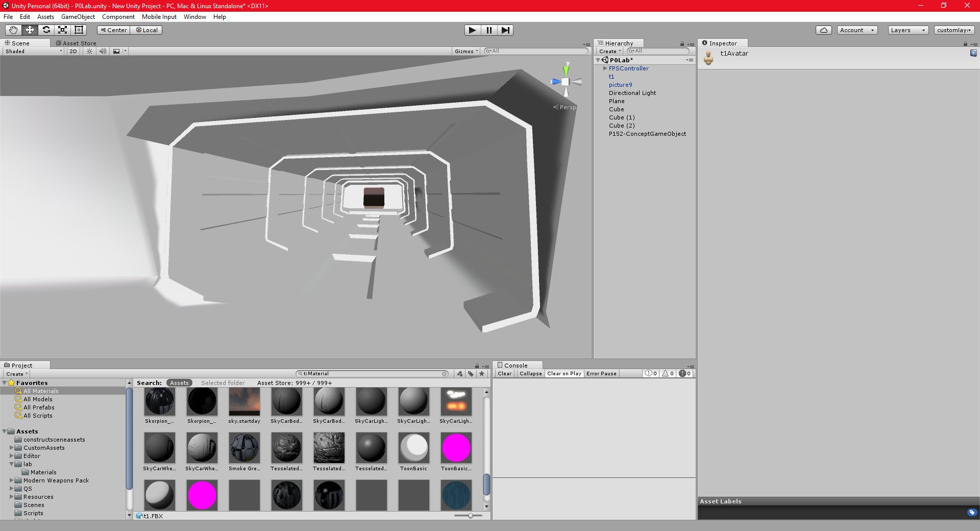Open the Unity cloud collaboration panel
Screen dimensions: 980x531
tap(823, 30)
